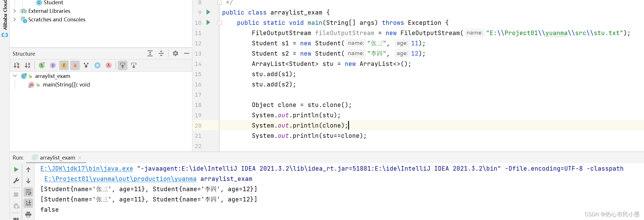
Task: Click the Alibaba Cloud logo icon on left strip
Action: click(x=5, y=35)
